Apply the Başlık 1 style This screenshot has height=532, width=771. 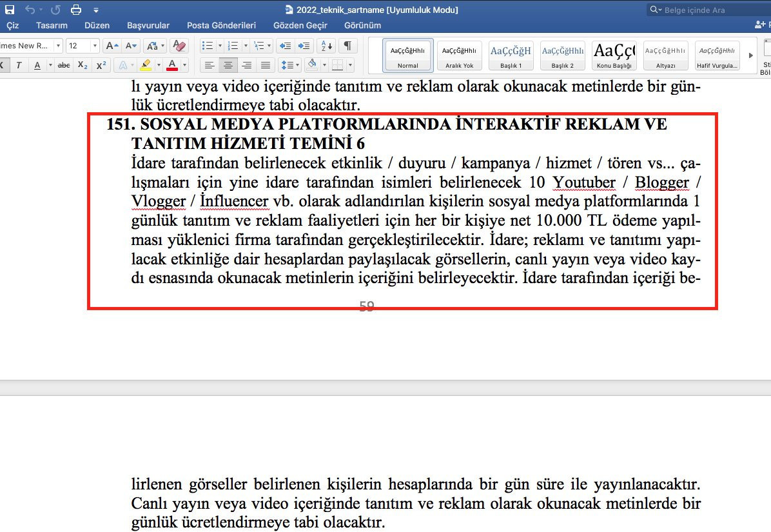click(x=511, y=55)
